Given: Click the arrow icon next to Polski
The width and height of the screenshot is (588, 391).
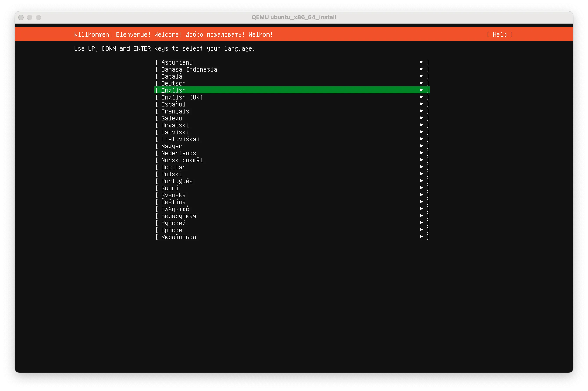Looking at the screenshot, I should (421, 174).
